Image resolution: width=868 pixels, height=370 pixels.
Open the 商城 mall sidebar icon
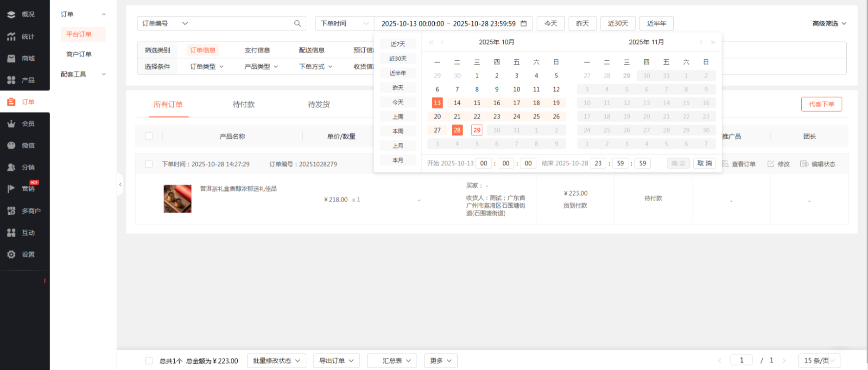click(12, 58)
